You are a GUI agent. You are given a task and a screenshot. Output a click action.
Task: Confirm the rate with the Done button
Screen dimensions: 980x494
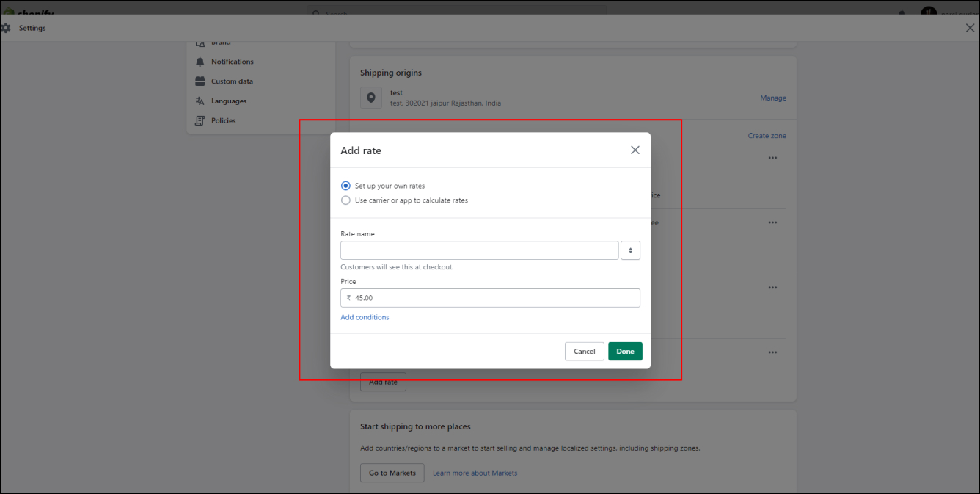click(625, 352)
